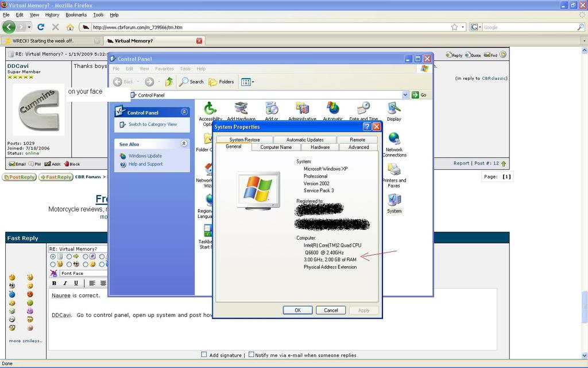
Task: Click the Quote link on the post
Action: coord(473,55)
